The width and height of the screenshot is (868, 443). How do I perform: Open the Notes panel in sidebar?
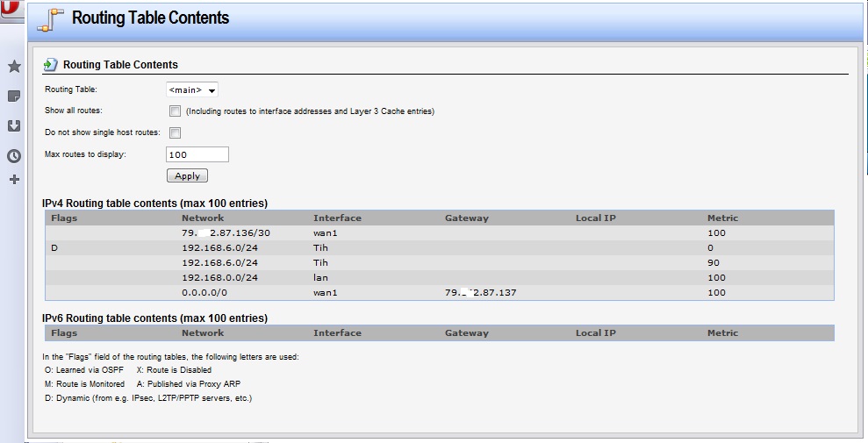14,96
